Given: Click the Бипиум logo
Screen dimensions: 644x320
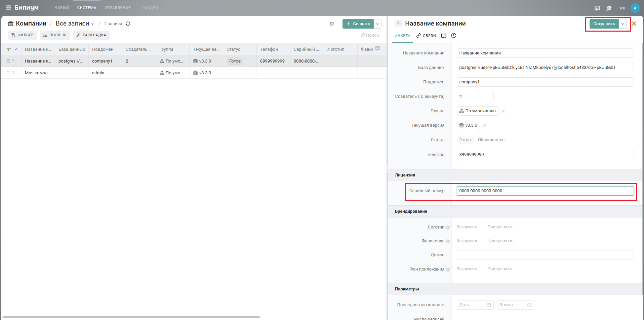Looking at the screenshot, I should coord(27,8).
